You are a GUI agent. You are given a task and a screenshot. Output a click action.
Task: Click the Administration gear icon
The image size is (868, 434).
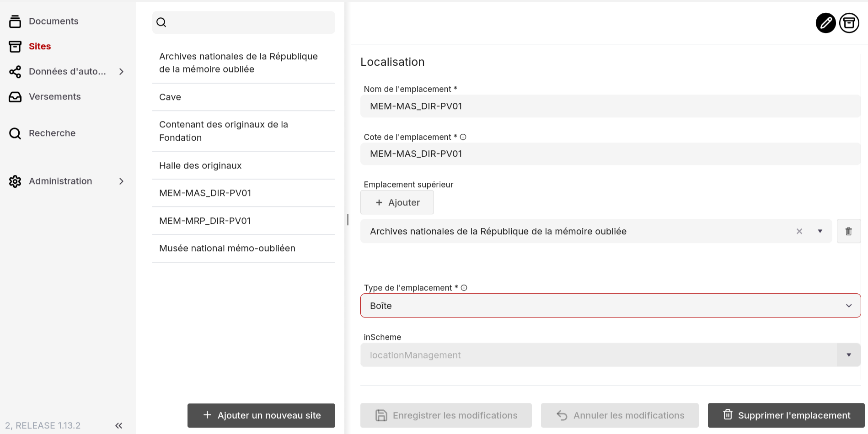(15, 181)
